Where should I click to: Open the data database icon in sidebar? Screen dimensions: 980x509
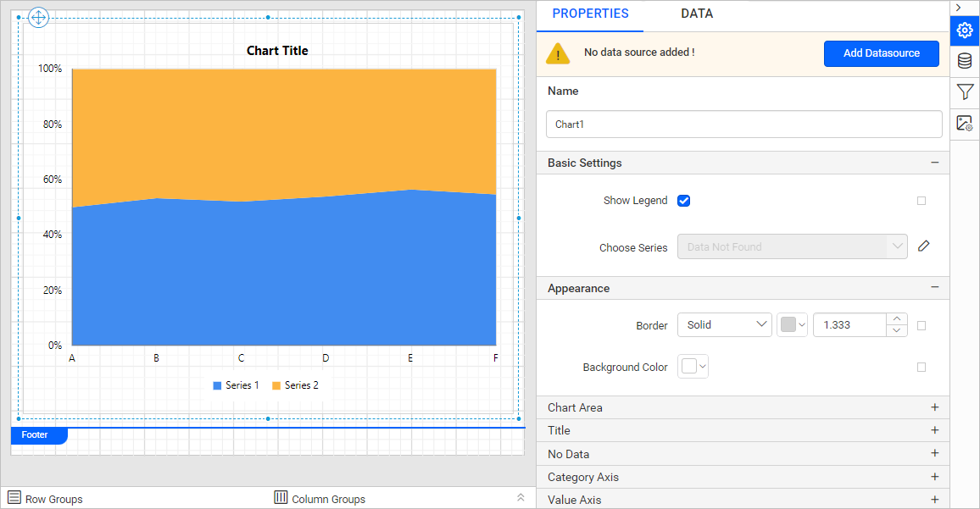point(964,61)
